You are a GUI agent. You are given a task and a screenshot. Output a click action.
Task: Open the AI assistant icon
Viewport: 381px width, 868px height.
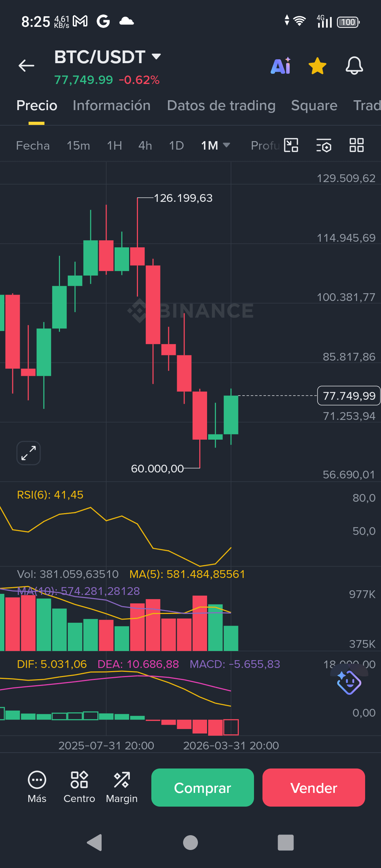tap(281, 66)
